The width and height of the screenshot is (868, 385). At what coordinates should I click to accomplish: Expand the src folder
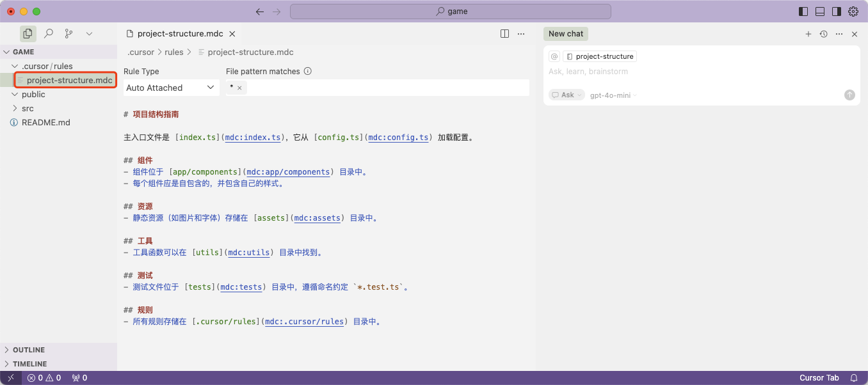click(x=58, y=108)
